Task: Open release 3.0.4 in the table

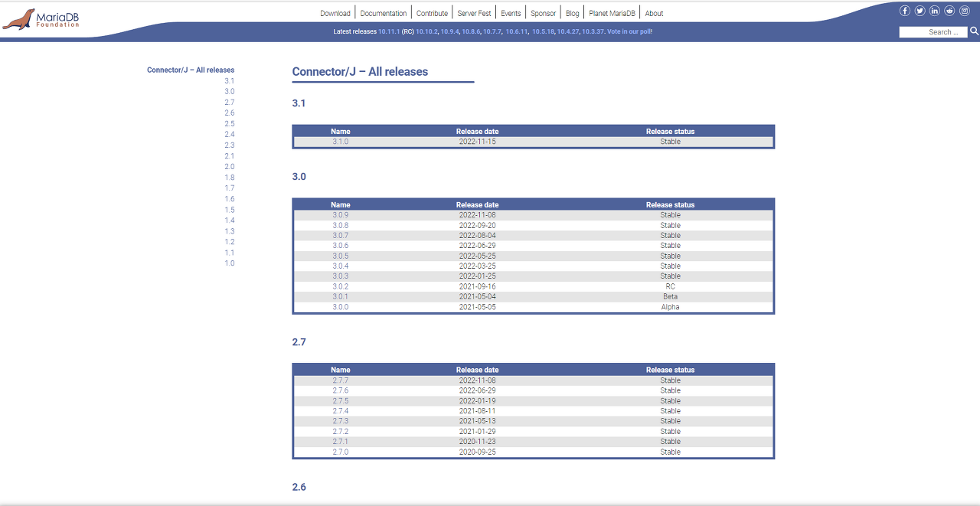Action: (x=340, y=266)
